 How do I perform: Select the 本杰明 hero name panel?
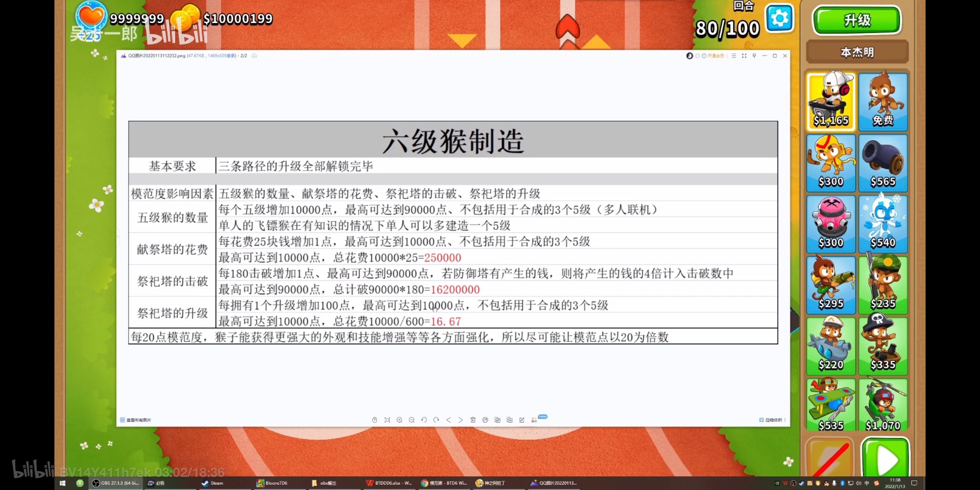(857, 52)
